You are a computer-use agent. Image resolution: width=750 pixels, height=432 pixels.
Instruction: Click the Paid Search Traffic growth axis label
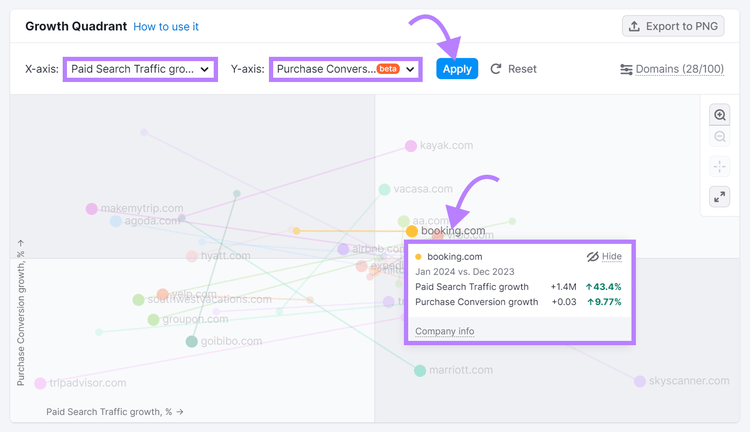coord(115,411)
